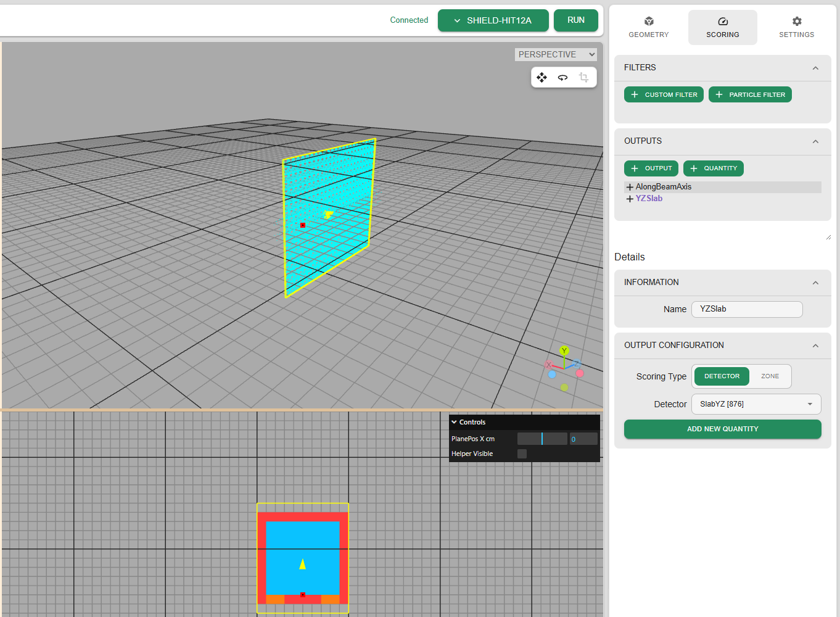Select the scale transform tool icon
This screenshot has height=617, width=840.
[x=583, y=77]
